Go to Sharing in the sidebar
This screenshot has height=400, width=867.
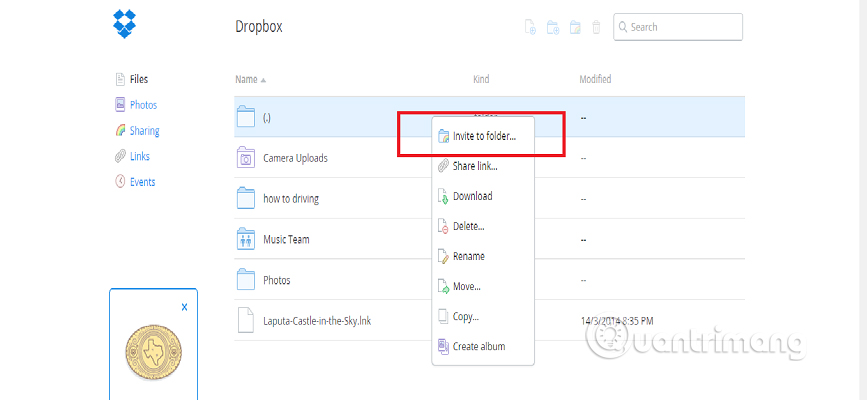coord(144,131)
